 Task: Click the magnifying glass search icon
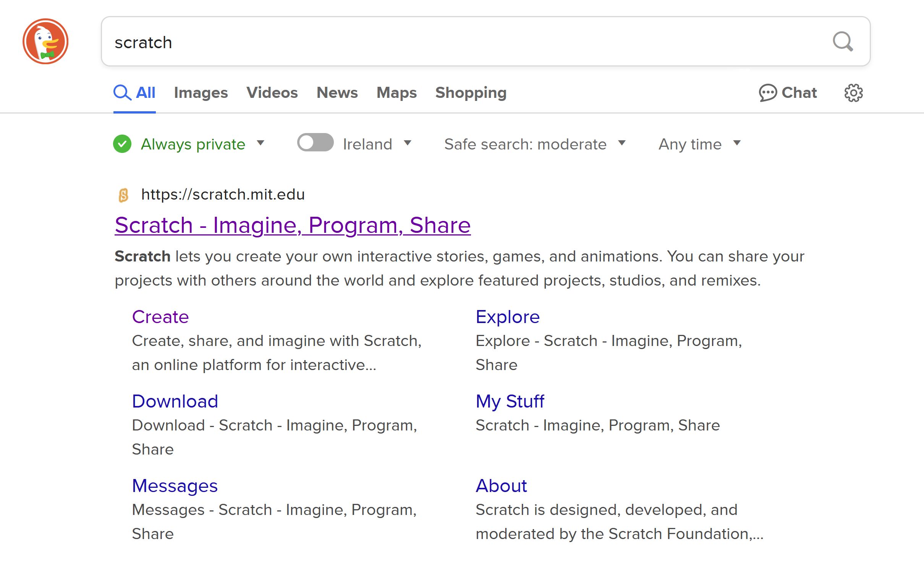tap(842, 41)
